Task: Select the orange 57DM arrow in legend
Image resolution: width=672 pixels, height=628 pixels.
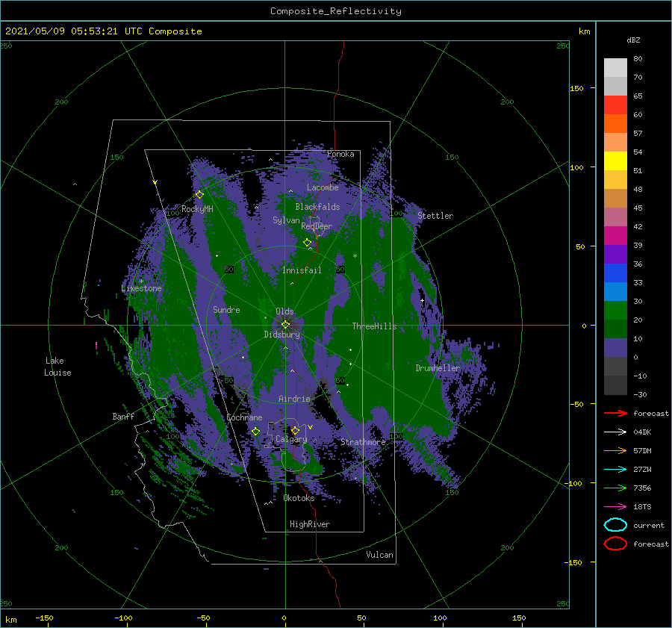Action: click(x=615, y=450)
